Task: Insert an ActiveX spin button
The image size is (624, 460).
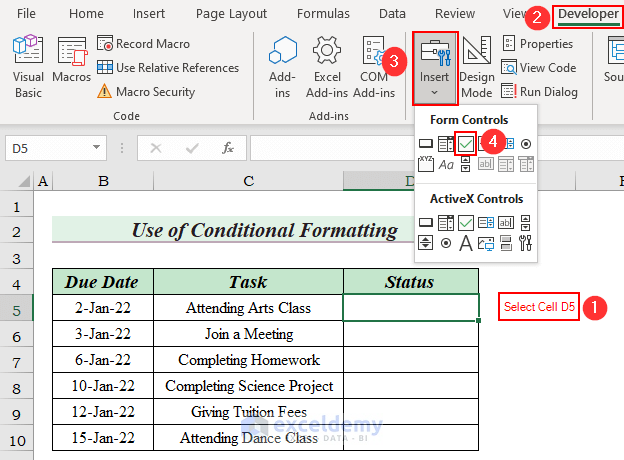Action: [426, 242]
